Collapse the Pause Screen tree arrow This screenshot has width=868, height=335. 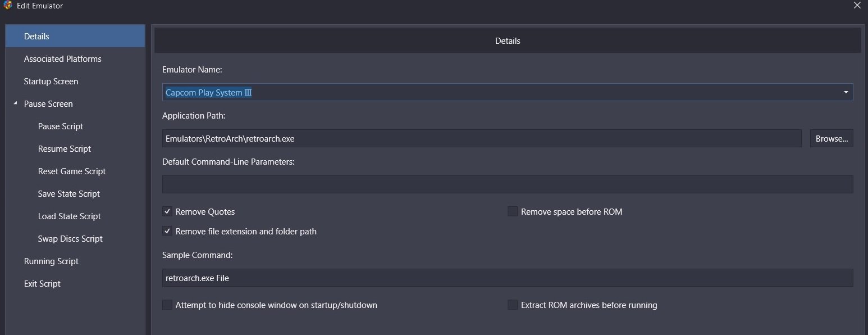tap(15, 103)
